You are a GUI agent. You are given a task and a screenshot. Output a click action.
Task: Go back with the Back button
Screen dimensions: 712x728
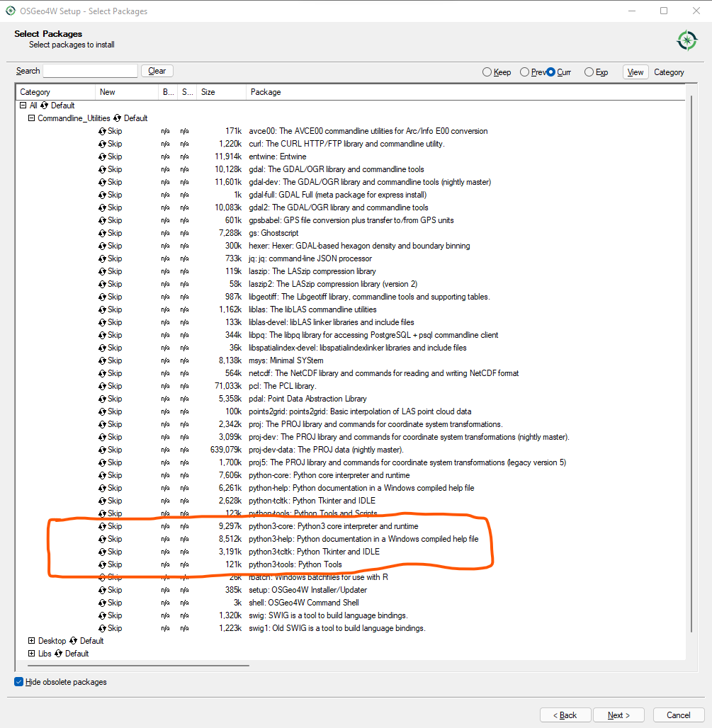565,715
